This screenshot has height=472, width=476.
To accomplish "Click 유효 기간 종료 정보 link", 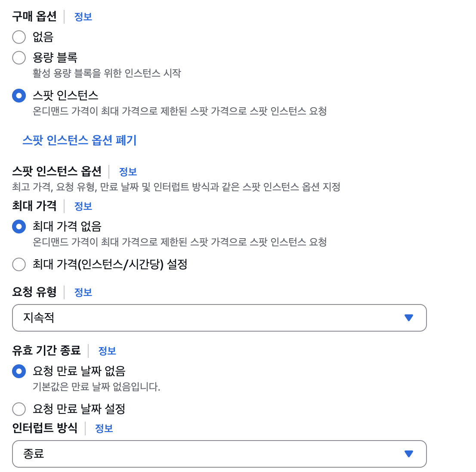I will (x=107, y=351).
